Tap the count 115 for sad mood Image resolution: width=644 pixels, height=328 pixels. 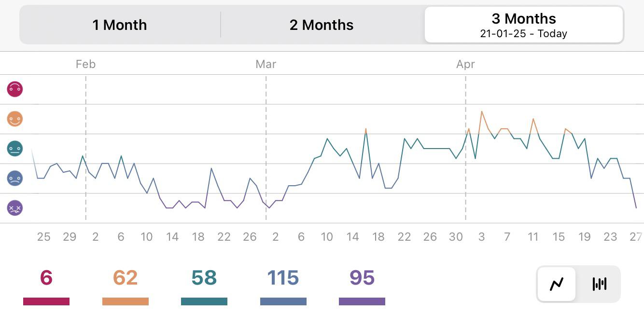coord(283,278)
